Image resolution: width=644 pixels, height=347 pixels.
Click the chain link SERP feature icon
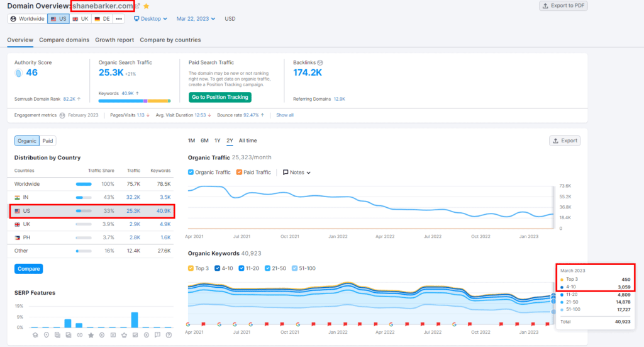tap(80, 335)
